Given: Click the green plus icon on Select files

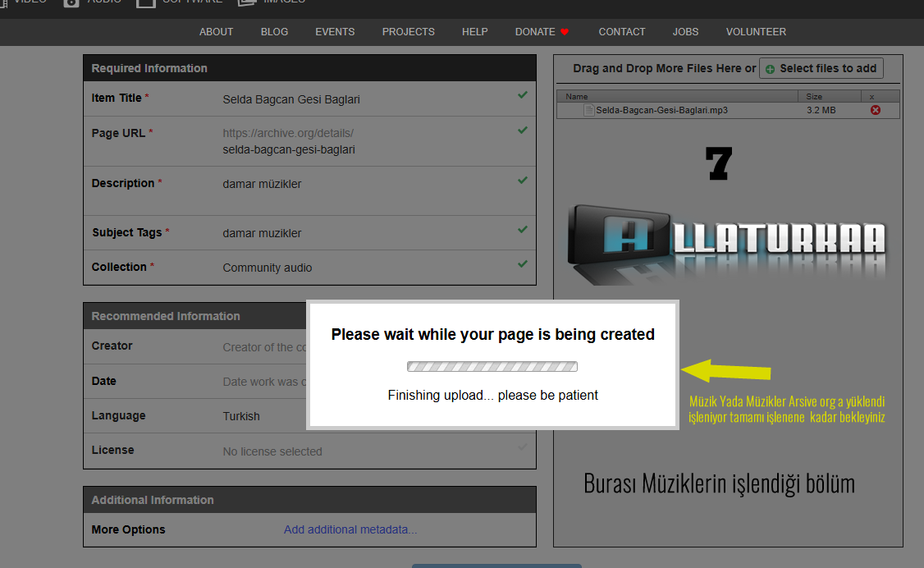Looking at the screenshot, I should coord(770,69).
